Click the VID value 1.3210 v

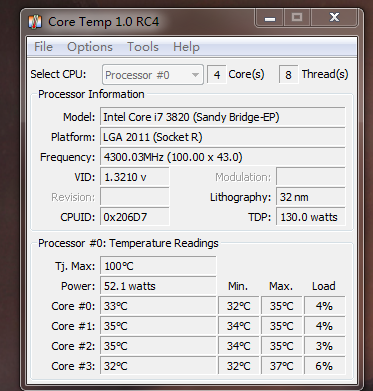coord(135,177)
